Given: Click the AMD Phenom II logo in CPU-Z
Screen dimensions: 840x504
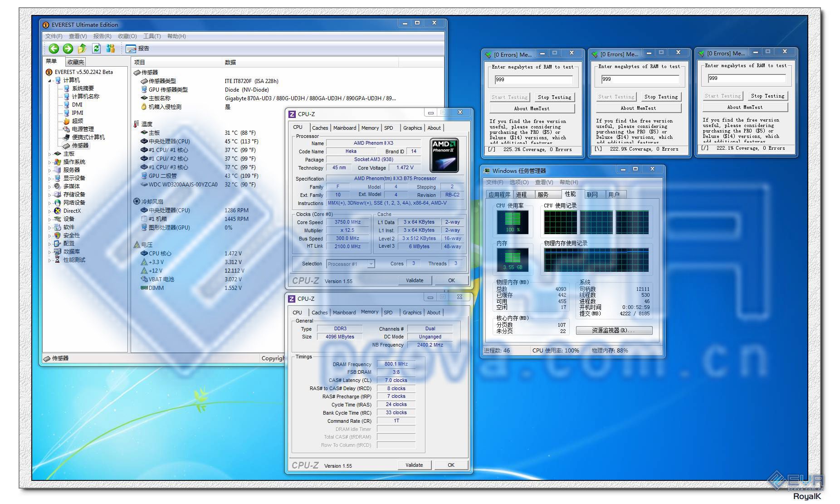Looking at the screenshot, I should (x=444, y=156).
